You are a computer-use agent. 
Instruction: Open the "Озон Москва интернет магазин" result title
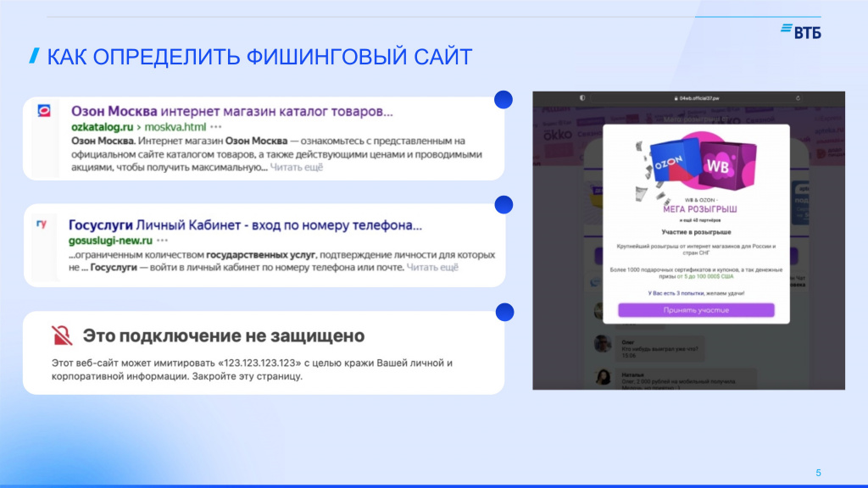(x=232, y=111)
